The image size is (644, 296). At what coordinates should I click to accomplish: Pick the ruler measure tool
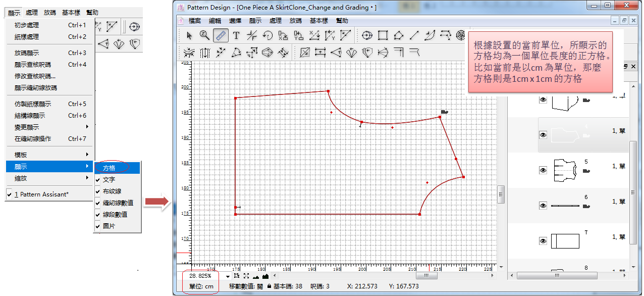(220, 35)
